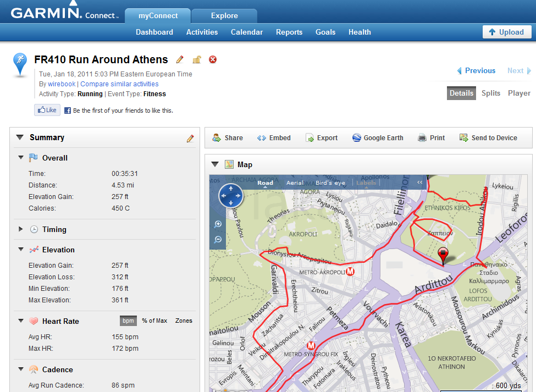536x392 pixels.
Task: Click the red end-point map pin
Action: (x=443, y=256)
